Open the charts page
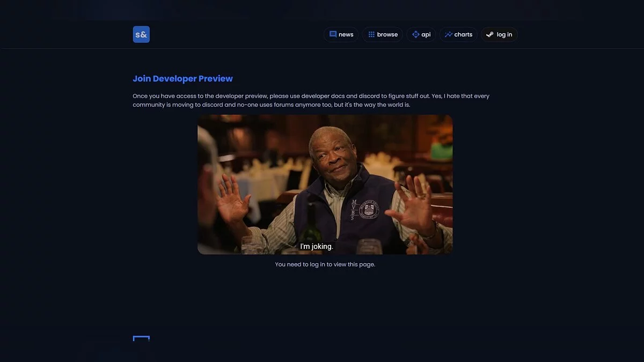644x362 pixels. [458, 34]
